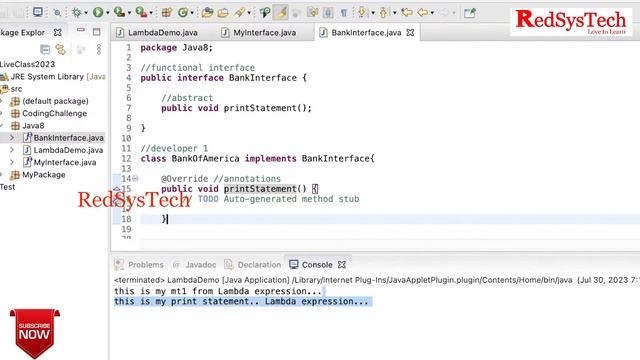Image resolution: width=640 pixels, height=360 pixels.
Task: Click the Next Annotation down-arrow icon
Action: pyautogui.click(x=362, y=13)
